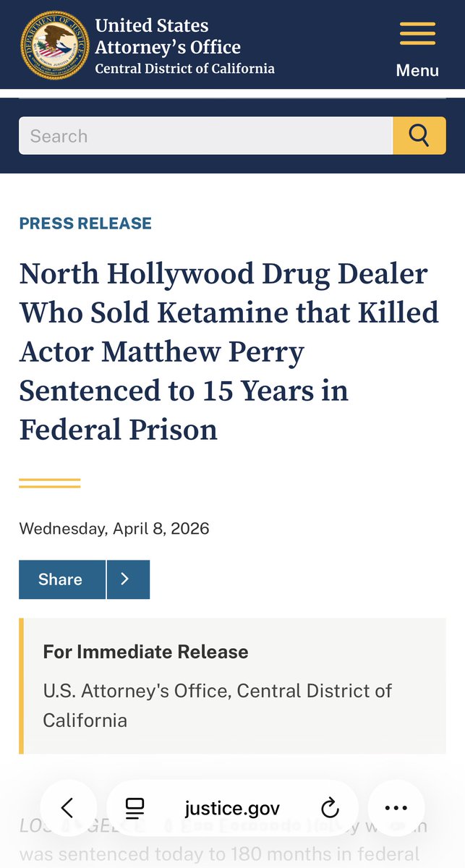Focus the Search input field
Image resolution: width=465 pixels, height=868 pixels.
tap(205, 135)
